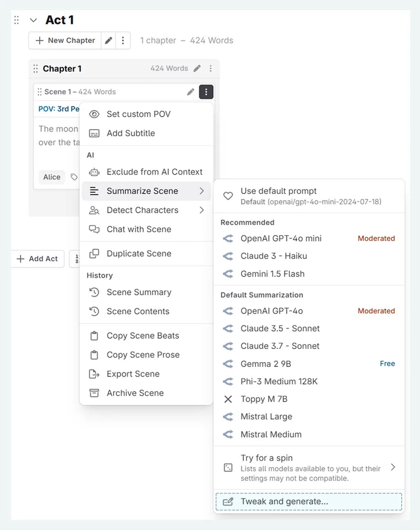
Task: Click the Add Act button
Action: click(38, 259)
